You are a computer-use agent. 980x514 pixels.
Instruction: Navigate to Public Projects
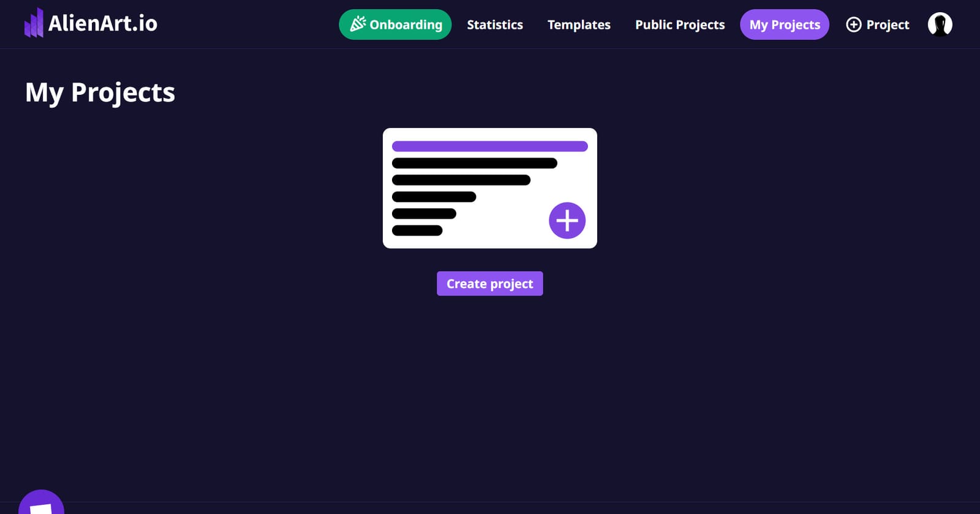pyautogui.click(x=680, y=24)
